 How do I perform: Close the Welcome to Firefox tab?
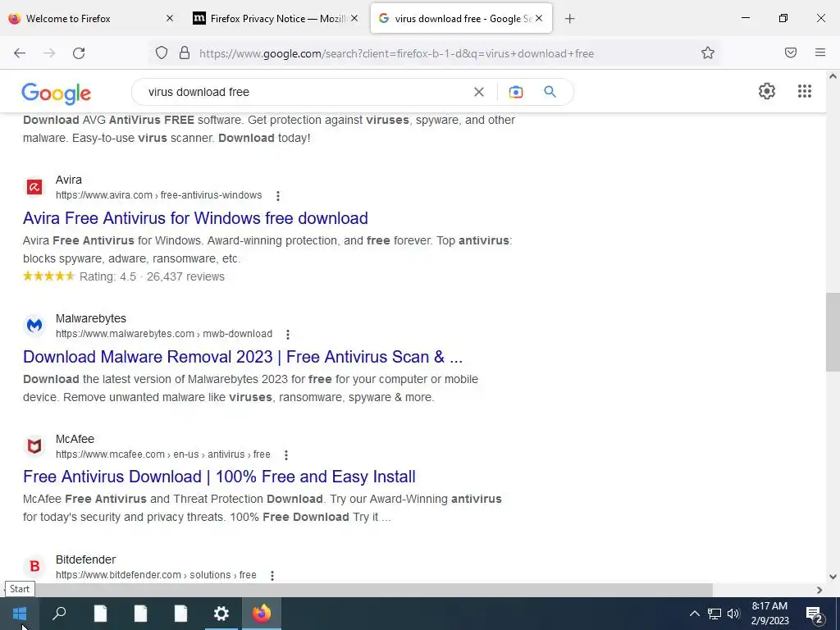(x=169, y=18)
